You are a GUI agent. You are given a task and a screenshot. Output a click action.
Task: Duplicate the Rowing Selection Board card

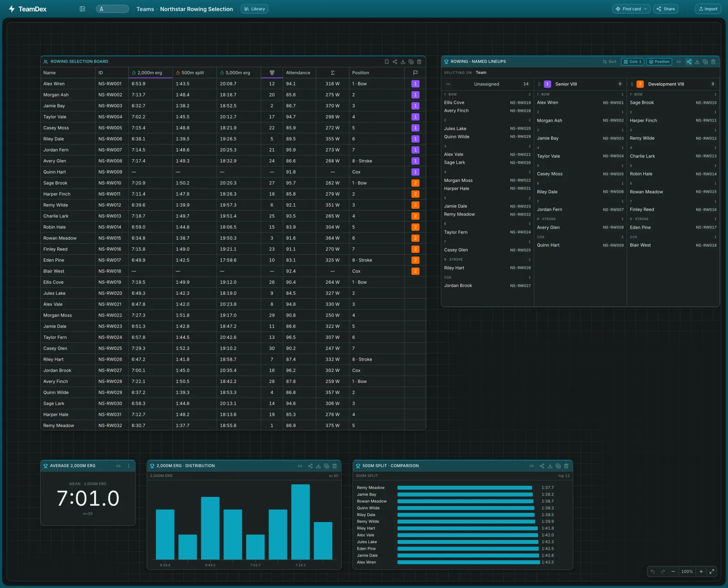(411, 62)
